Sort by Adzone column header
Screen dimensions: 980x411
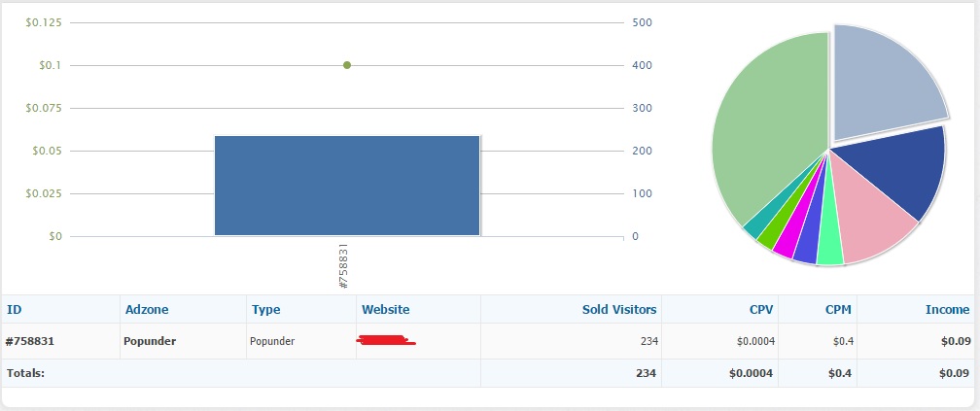[147, 310]
